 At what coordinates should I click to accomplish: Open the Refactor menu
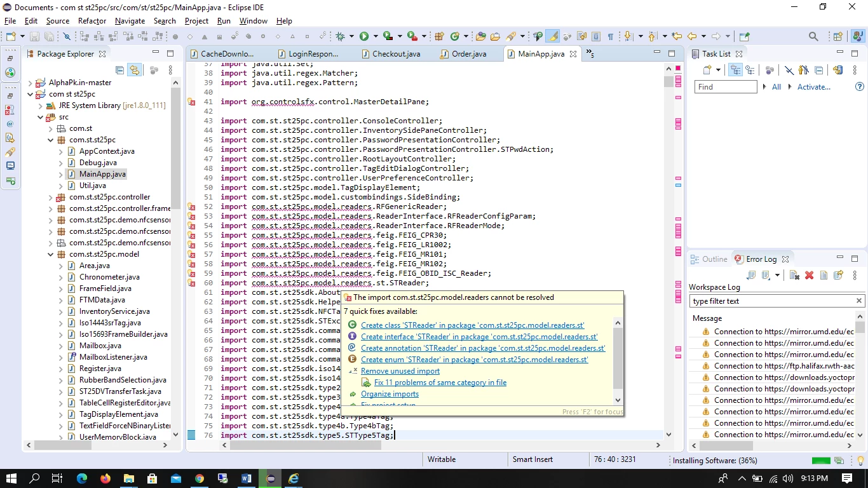pos(92,21)
